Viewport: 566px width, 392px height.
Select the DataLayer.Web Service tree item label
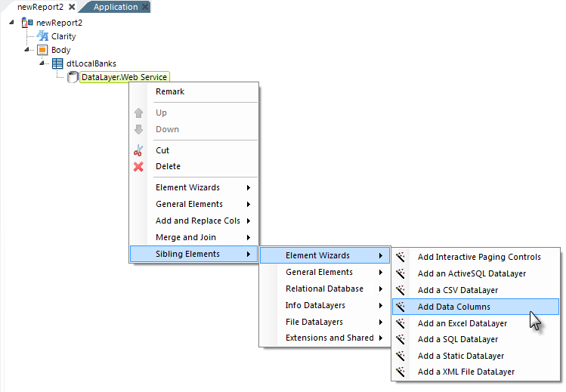[x=124, y=77]
